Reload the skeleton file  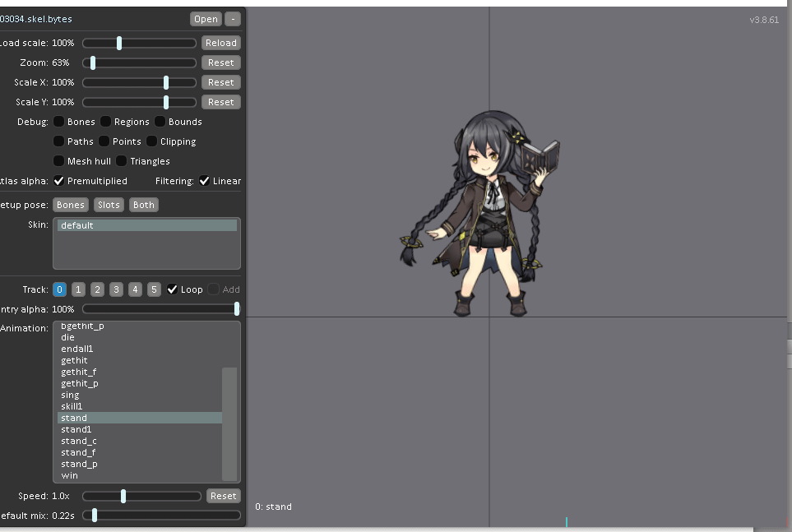tap(220, 43)
